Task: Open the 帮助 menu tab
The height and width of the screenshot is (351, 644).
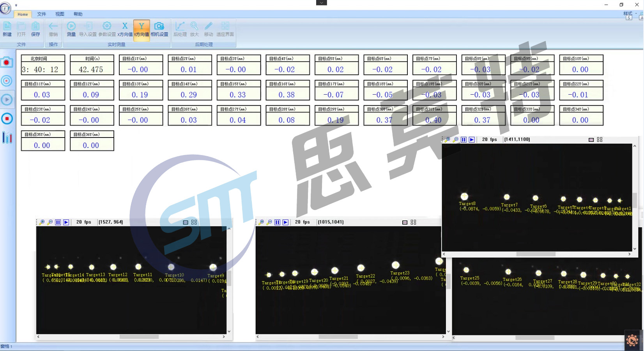Action: (x=78, y=14)
